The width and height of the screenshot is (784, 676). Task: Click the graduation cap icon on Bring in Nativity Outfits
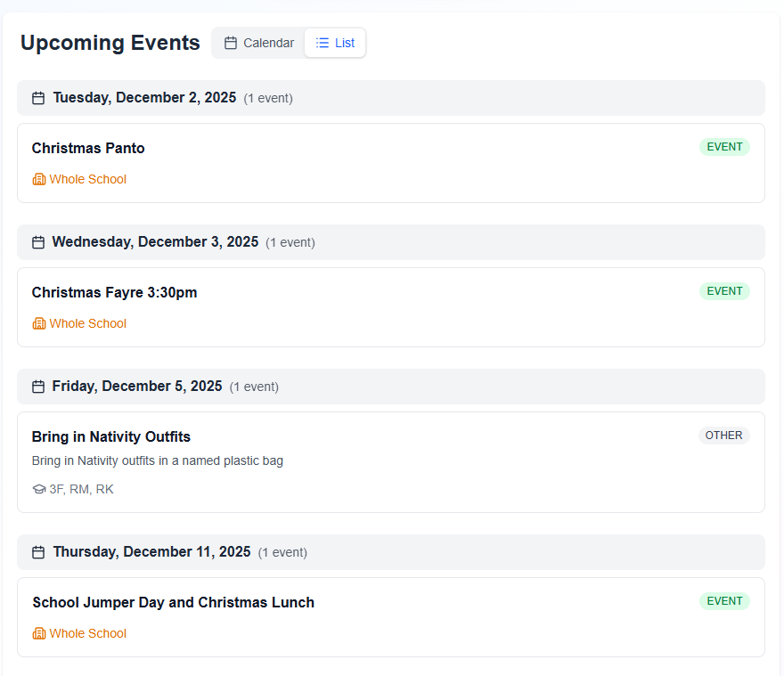click(38, 489)
